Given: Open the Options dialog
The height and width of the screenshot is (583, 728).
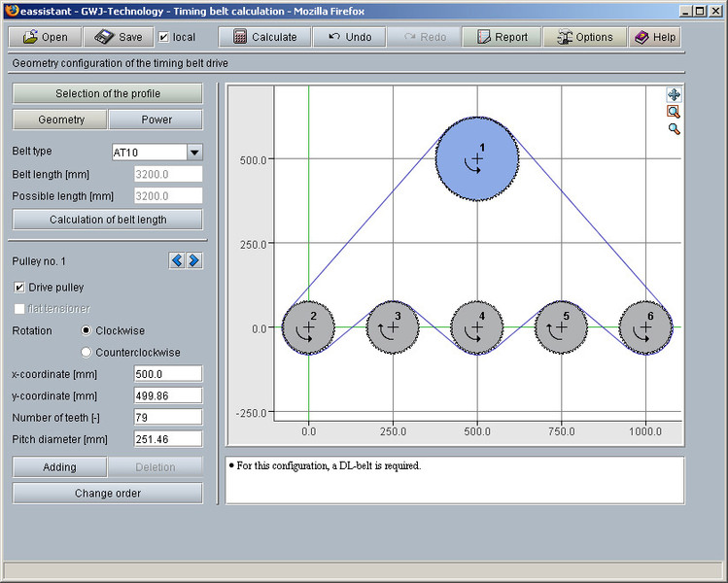Looking at the screenshot, I should click(x=584, y=37).
